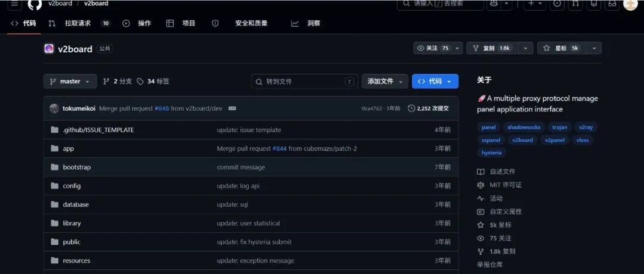The image size is (644, 274).
Task: Click the star icon on 星标 button
Action: [546, 48]
